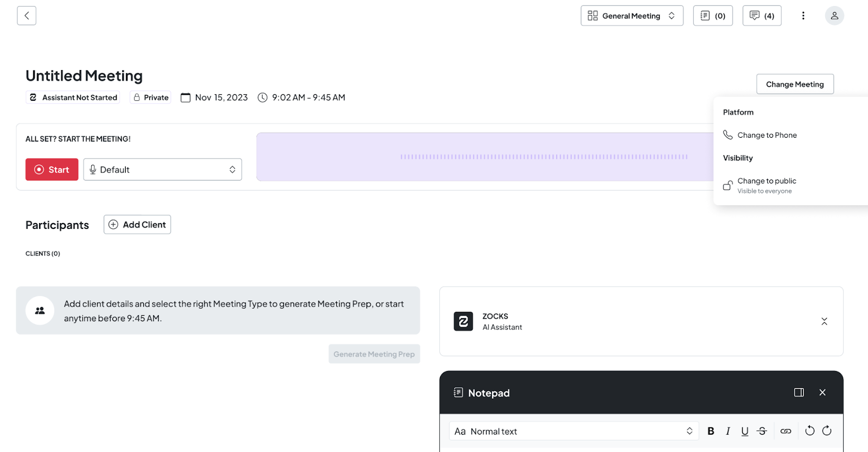Screen dimensions: 868x452
Task: Open the three-dot more options menu
Action: coord(803,16)
